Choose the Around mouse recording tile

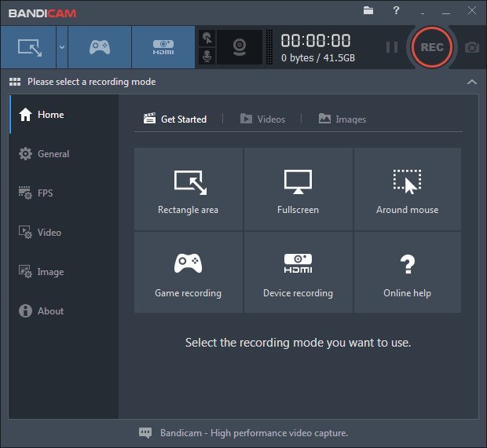click(x=407, y=189)
